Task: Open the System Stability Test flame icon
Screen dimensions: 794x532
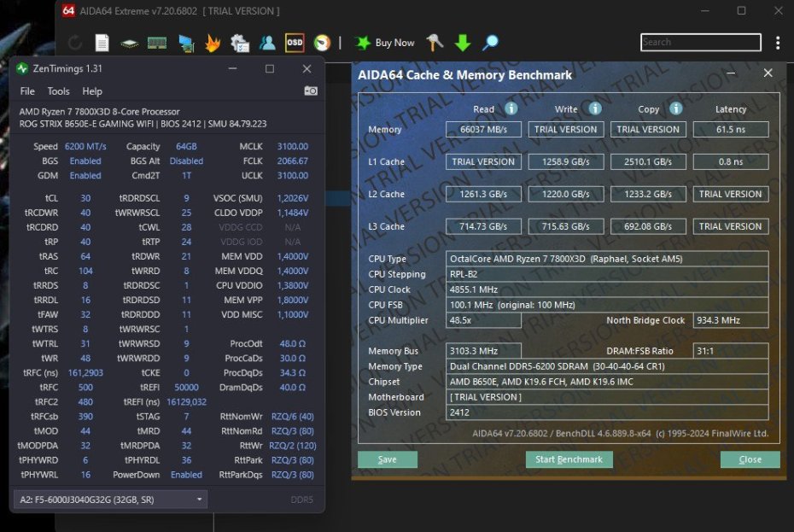Action: point(213,43)
